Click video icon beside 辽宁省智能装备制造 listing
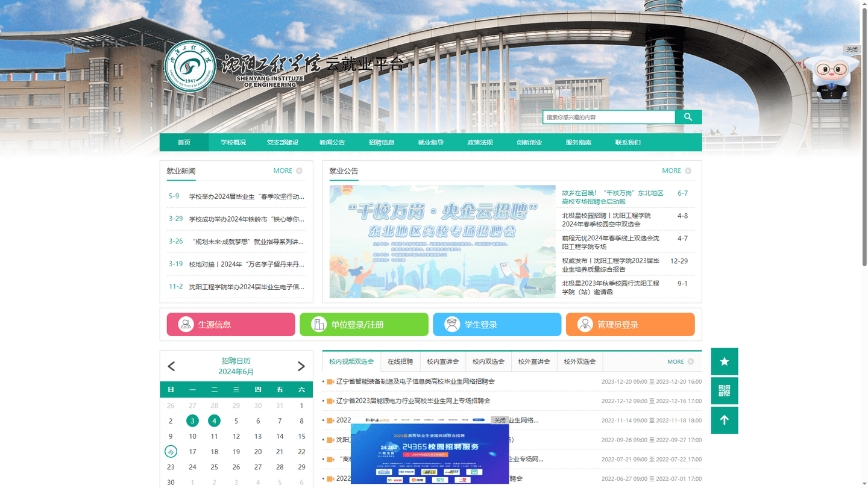The image size is (868, 488). [330, 381]
